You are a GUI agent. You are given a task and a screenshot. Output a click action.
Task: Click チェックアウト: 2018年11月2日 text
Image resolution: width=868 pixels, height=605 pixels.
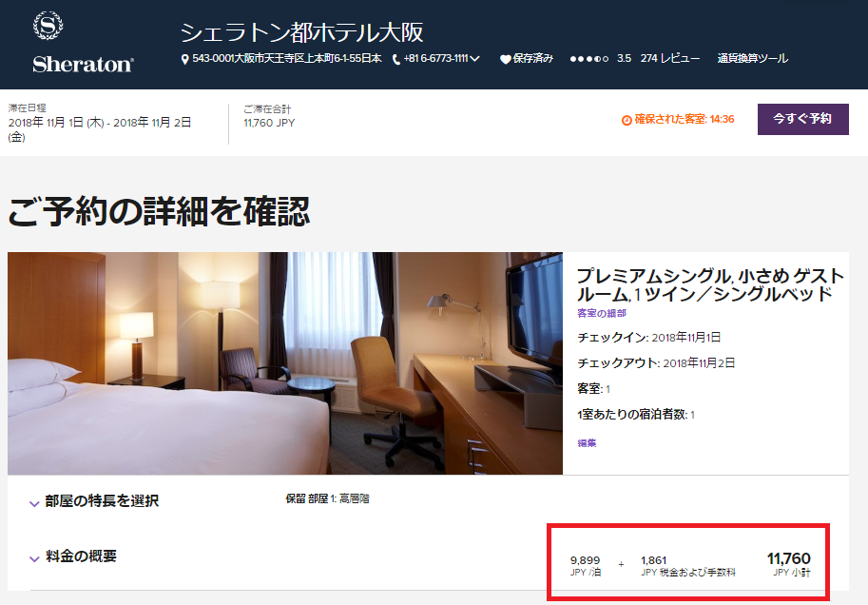[656, 362]
